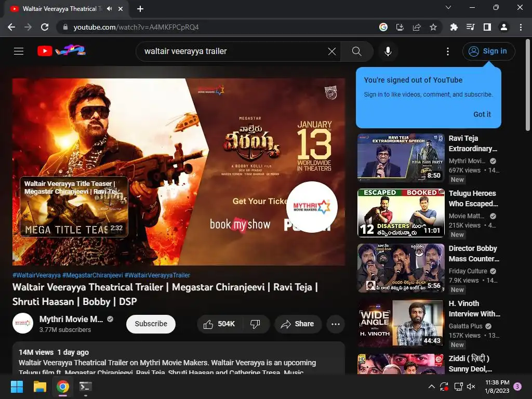Expand the video description box
Image resolution: width=532 pixels, height=399 pixels.
point(179,358)
